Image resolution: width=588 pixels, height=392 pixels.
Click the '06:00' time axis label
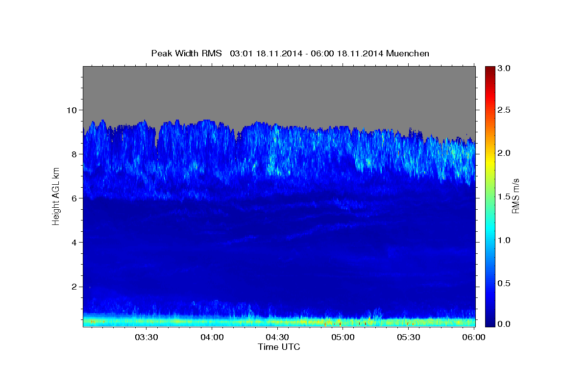[474, 337]
